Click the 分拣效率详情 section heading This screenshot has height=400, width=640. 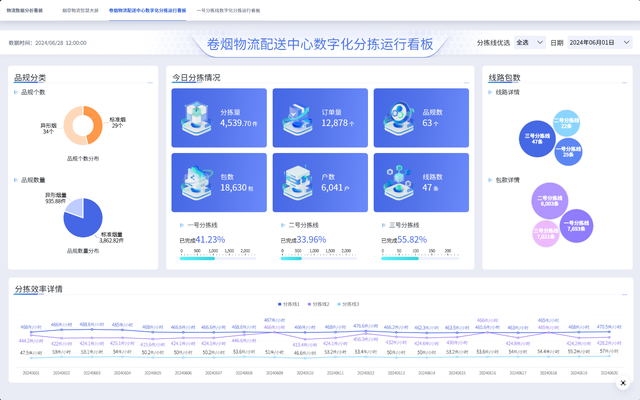tap(38, 289)
